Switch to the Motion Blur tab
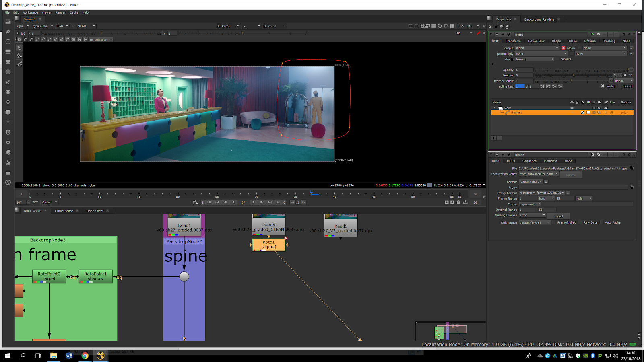This screenshot has height=362, width=644. point(536,41)
